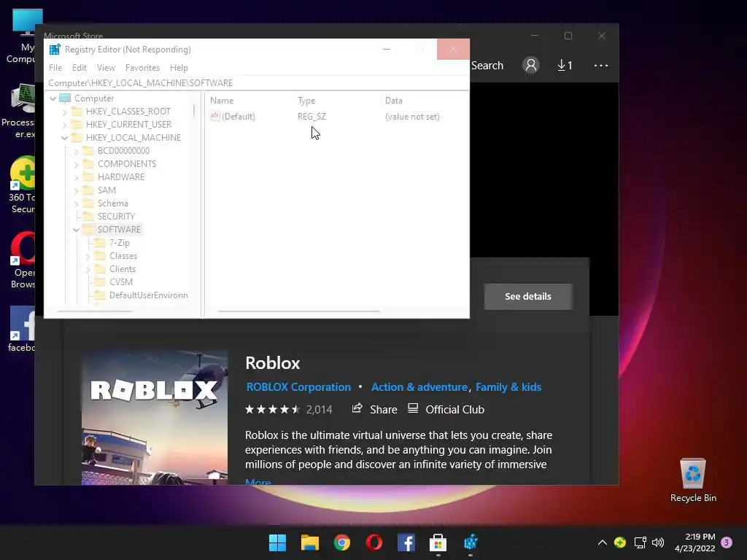This screenshot has height=560, width=747.
Task: Click the (Default) string value icon
Action: pos(214,116)
